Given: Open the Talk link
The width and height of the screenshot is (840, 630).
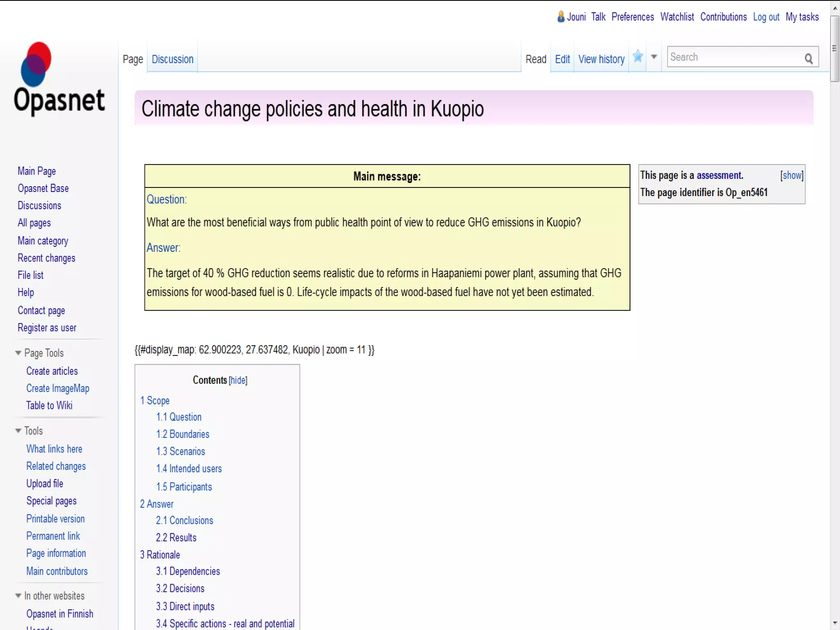Looking at the screenshot, I should point(598,17).
